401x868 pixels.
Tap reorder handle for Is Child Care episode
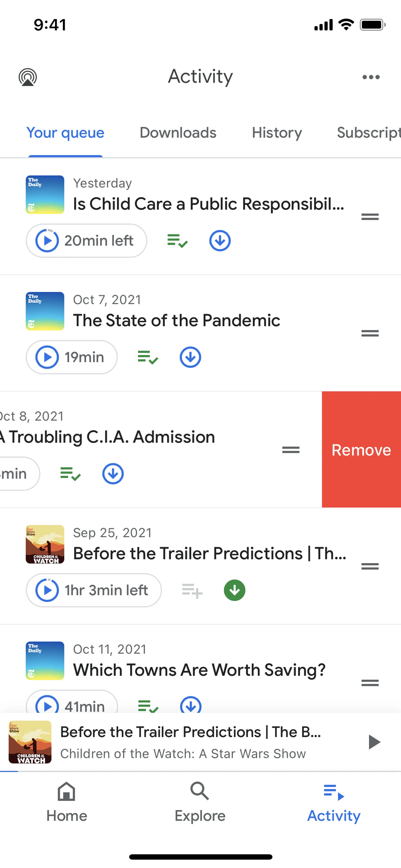click(370, 217)
